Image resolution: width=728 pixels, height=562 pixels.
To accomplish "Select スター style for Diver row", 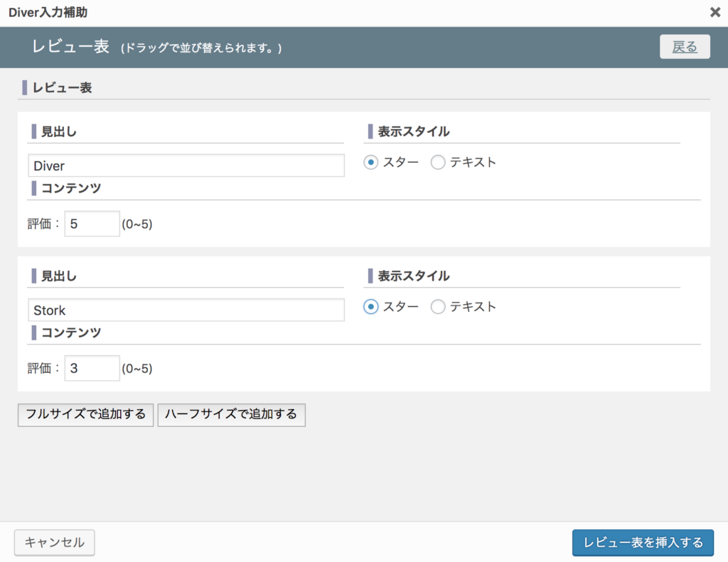I will pos(370,163).
